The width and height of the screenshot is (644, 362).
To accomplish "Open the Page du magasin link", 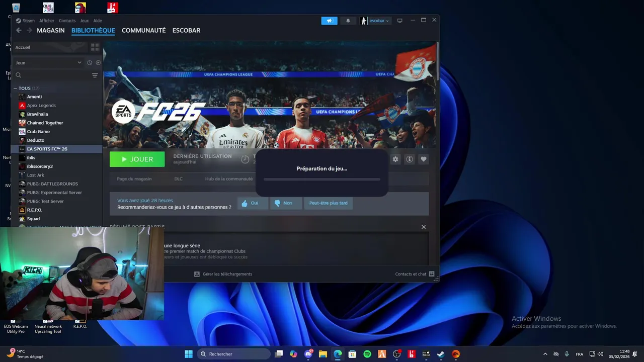I will (134, 179).
